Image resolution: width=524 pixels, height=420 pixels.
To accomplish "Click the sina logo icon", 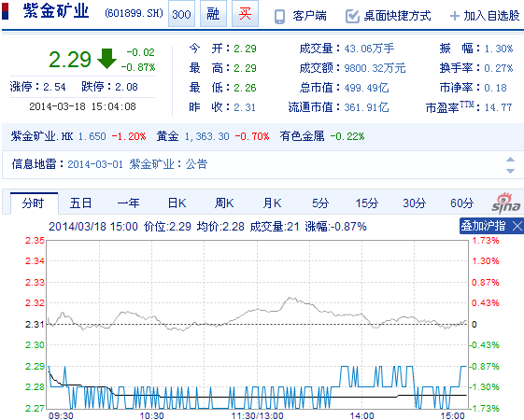I will pos(506,203).
